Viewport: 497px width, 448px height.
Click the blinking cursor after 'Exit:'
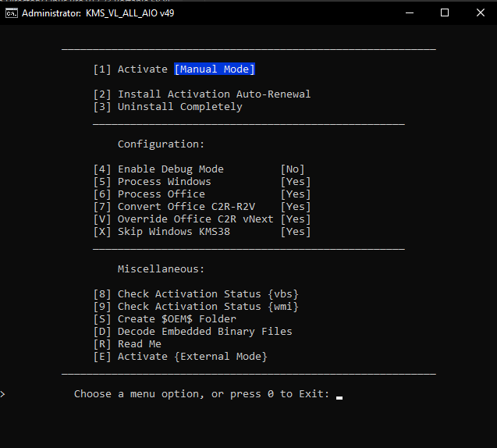tap(339, 397)
